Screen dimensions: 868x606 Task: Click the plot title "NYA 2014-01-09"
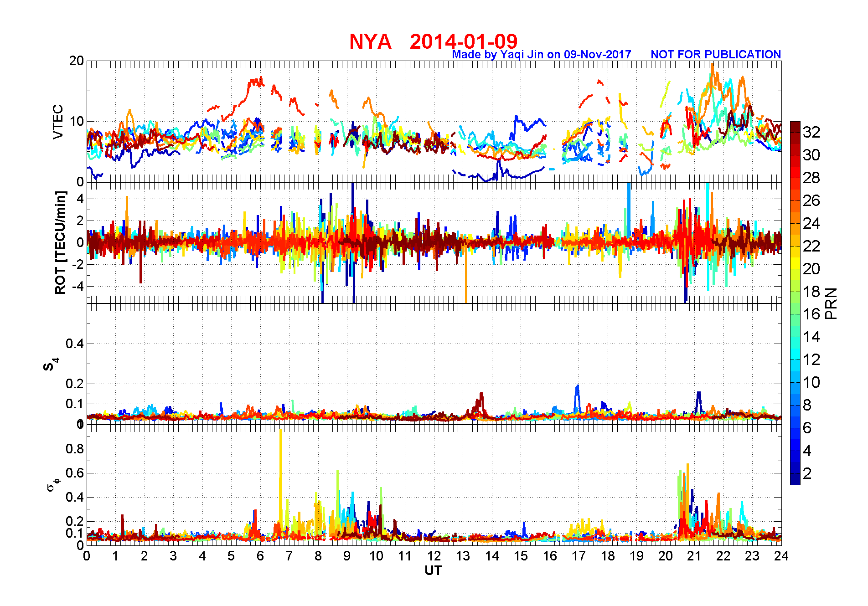[x=433, y=41]
